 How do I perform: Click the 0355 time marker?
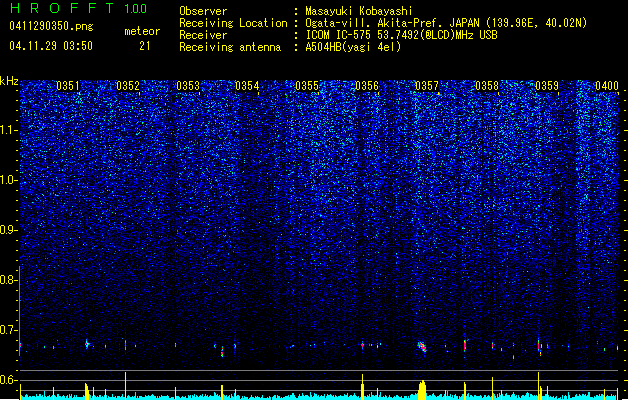click(307, 85)
